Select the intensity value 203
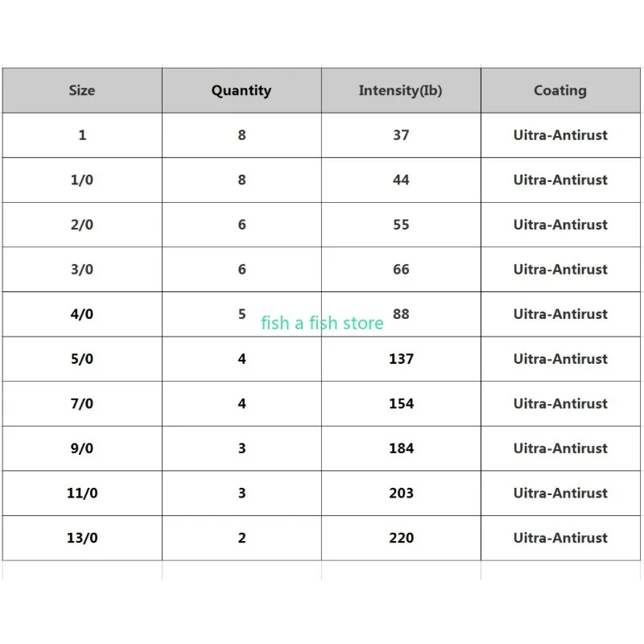644x644 pixels. click(x=401, y=493)
